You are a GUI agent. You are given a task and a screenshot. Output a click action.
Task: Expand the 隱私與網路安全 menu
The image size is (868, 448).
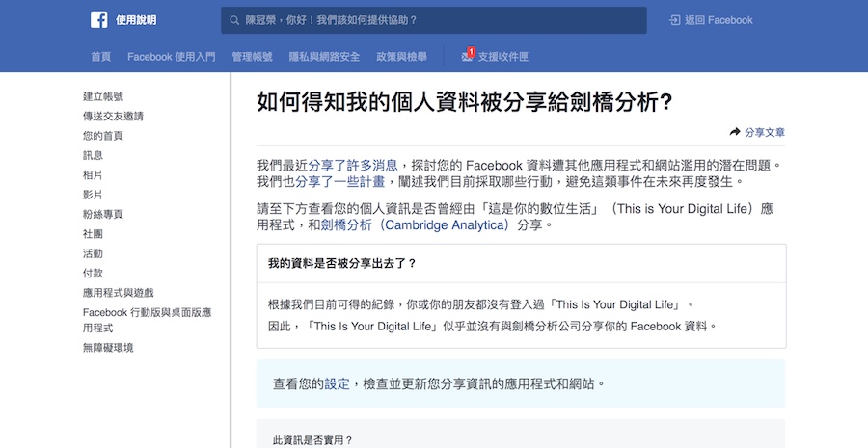pyautogui.click(x=324, y=57)
